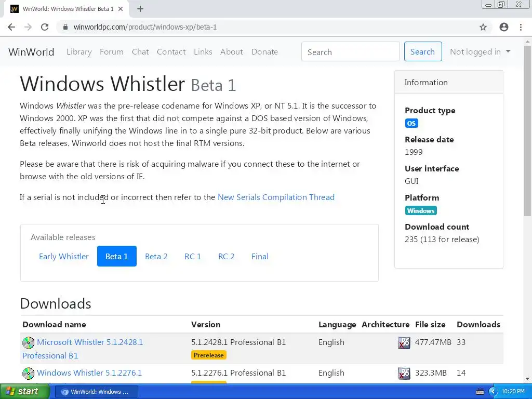
Task: Click the scrollbar down arrow
Action: pos(527,379)
